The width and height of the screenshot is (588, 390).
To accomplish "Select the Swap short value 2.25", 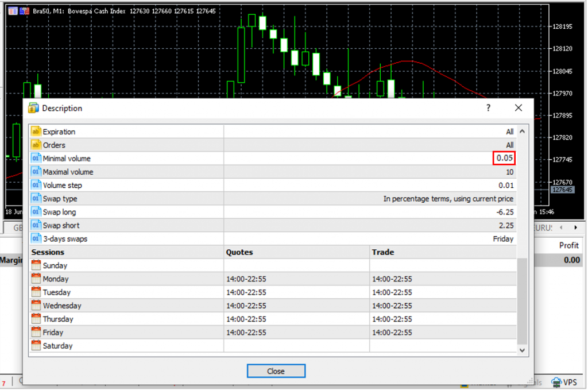I will click(506, 225).
